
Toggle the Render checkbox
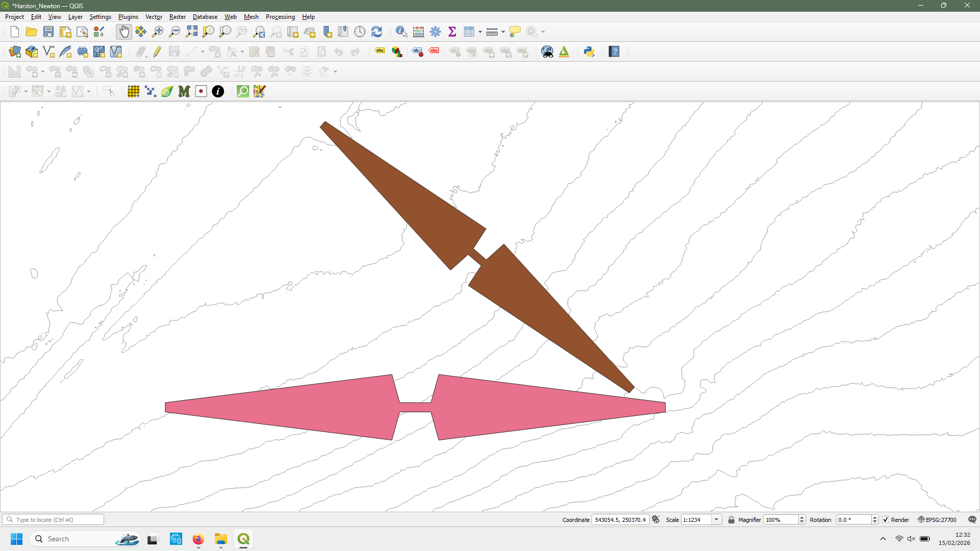coord(886,520)
